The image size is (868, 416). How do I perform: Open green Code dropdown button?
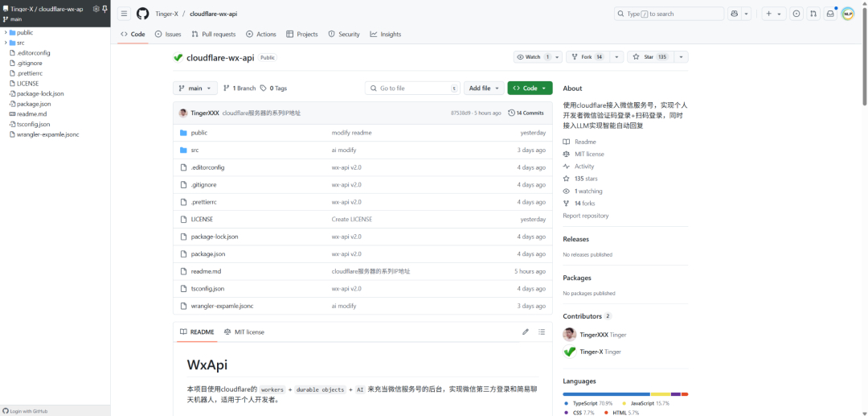tap(530, 88)
